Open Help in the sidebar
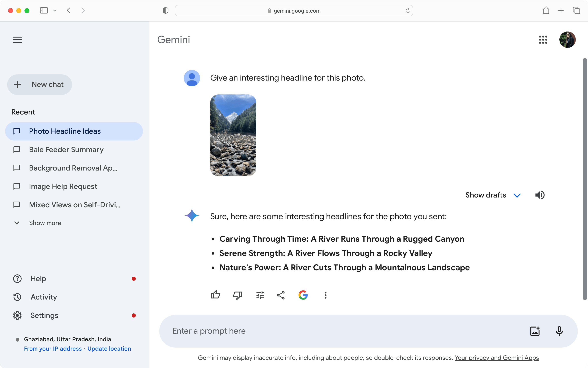 [74, 279]
